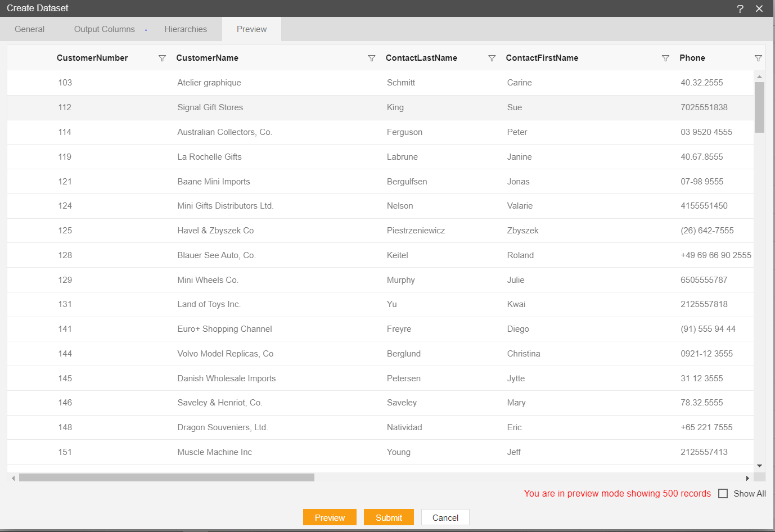Open help with the question mark icon

[x=740, y=8]
